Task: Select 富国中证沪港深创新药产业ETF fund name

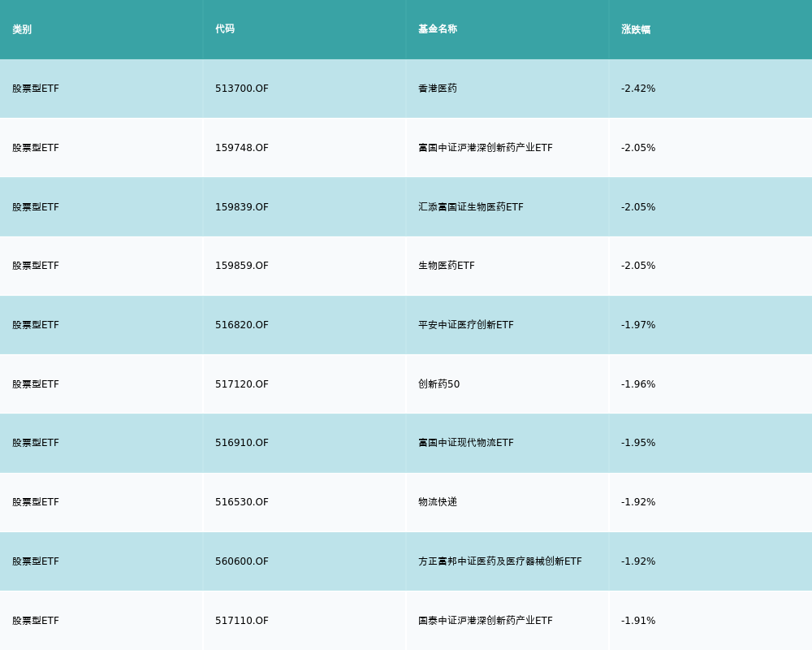Action: [486, 148]
